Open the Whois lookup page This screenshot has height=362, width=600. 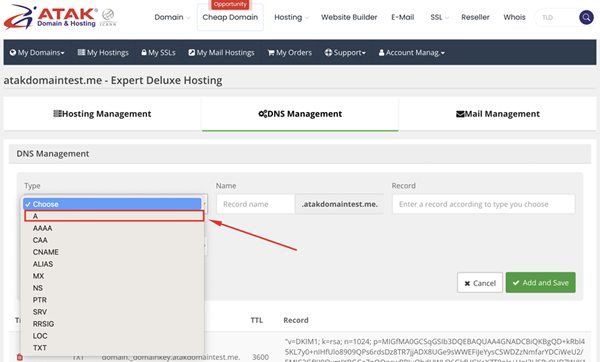[514, 17]
